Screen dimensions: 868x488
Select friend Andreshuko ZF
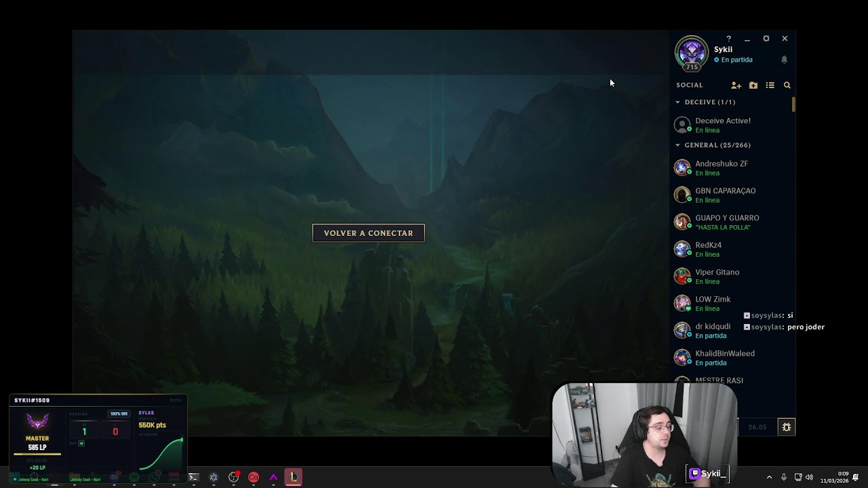(731, 167)
